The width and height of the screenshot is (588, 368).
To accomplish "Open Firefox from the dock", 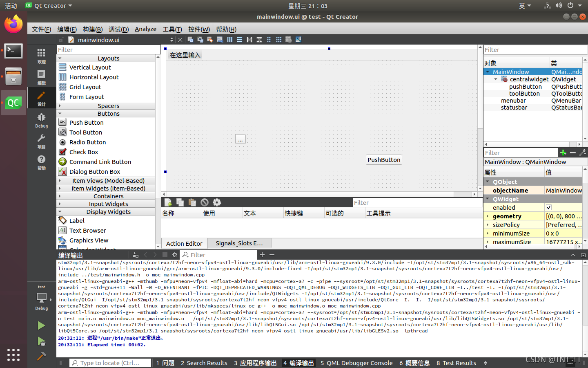I will pyautogui.click(x=13, y=25).
